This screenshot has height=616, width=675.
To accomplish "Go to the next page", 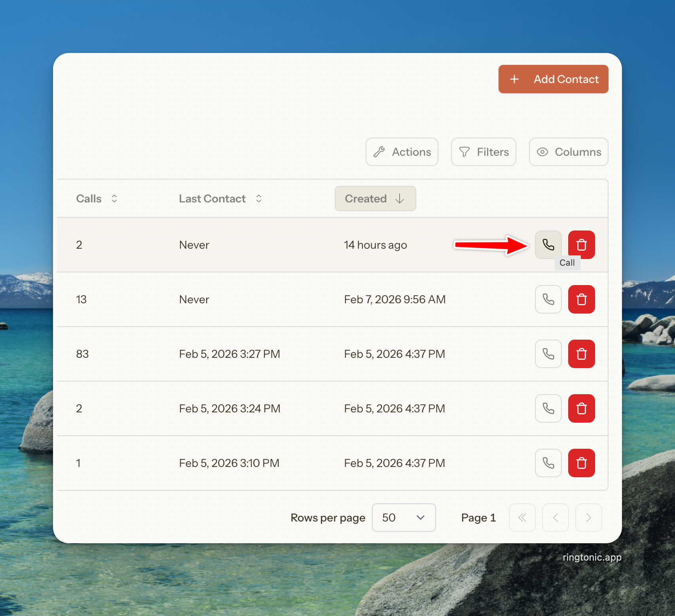I will pyautogui.click(x=588, y=518).
